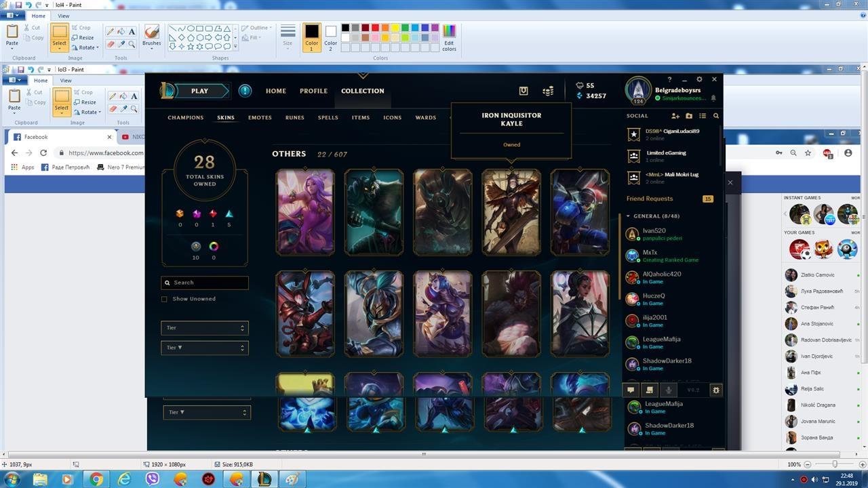868x488 pixels.
Task: Select the Magnifier tool in lol4 Paint
Action: coord(132,44)
